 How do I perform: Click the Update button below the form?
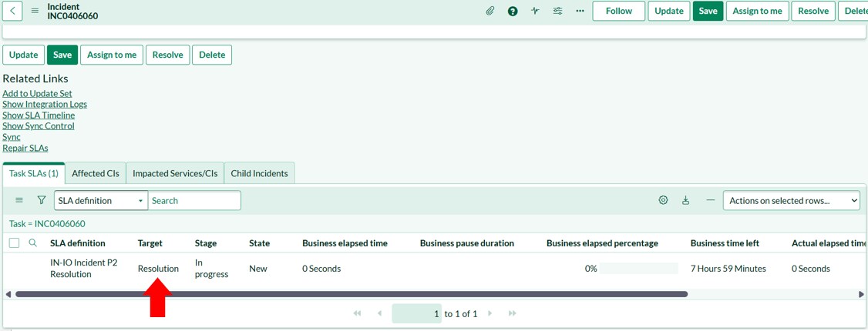click(23, 55)
